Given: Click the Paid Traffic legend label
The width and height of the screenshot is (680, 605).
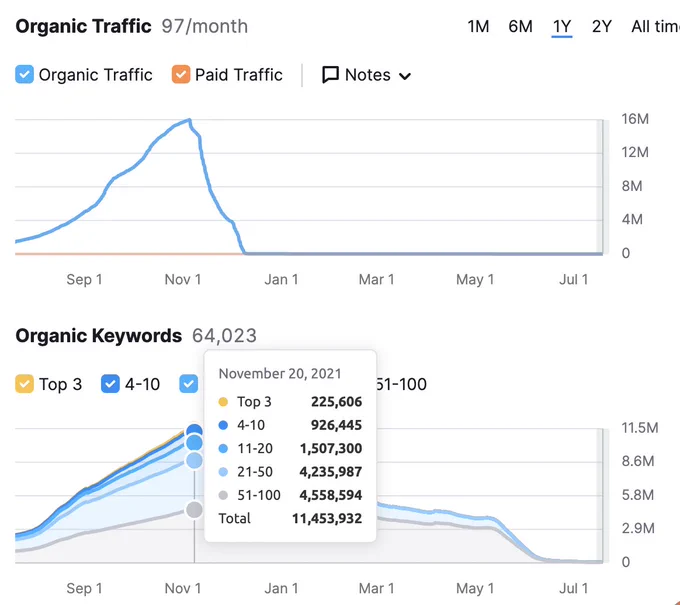Looking at the screenshot, I should click(x=239, y=75).
